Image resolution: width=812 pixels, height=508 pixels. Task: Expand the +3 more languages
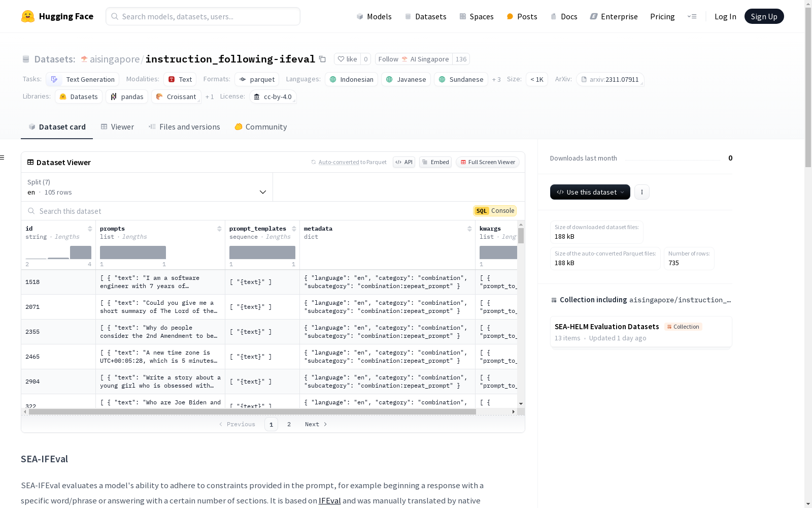pos(496,79)
